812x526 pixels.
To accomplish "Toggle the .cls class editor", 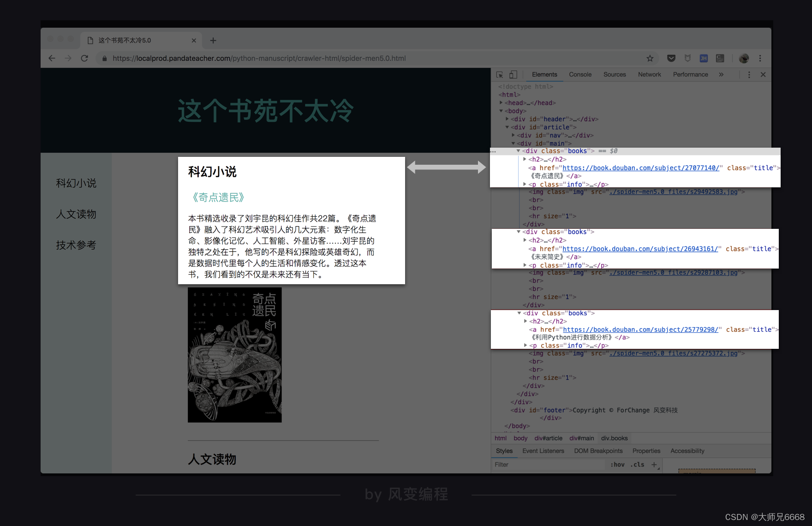I will click(x=637, y=465).
